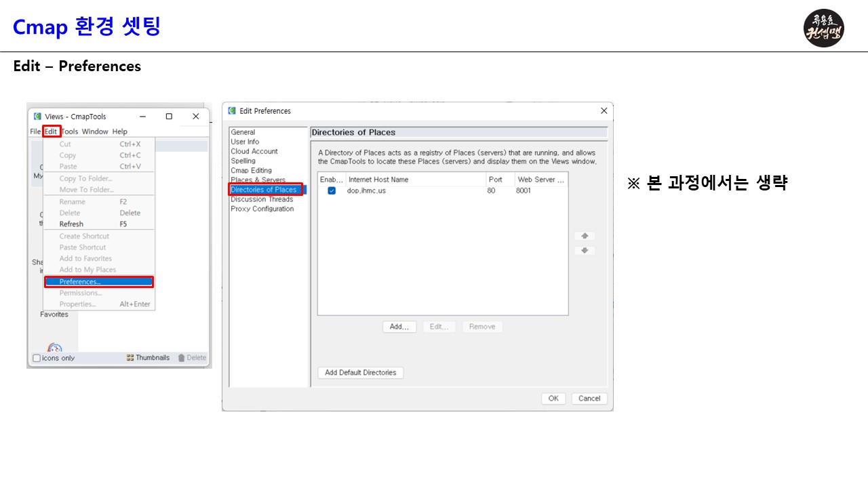
Task: Select Discussion Threads preferences category
Action: point(262,199)
